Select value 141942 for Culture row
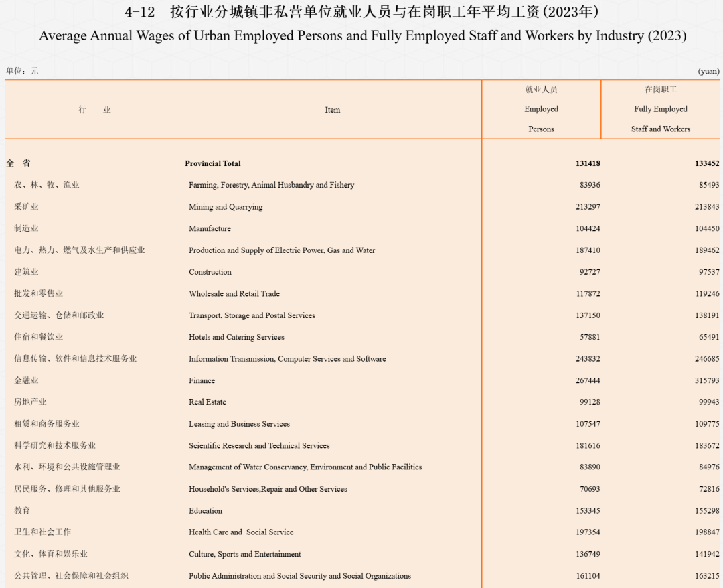Image resolution: width=723 pixels, height=588 pixels. click(707, 554)
